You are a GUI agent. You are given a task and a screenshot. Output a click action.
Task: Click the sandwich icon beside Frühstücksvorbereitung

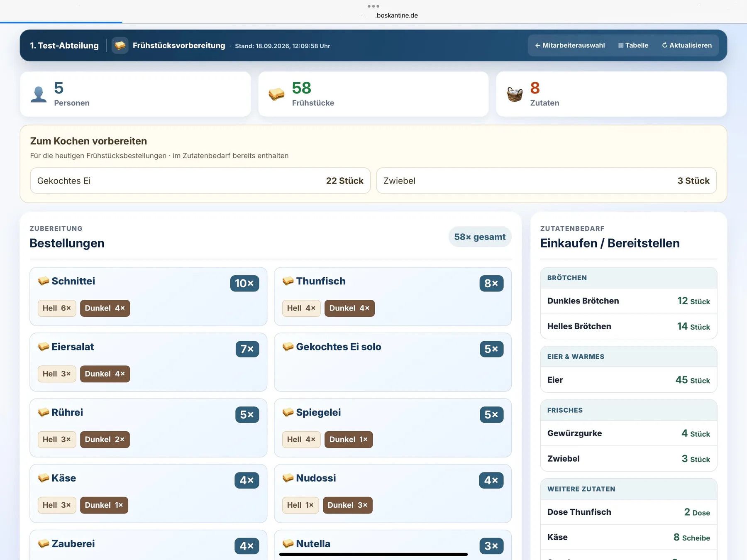pos(120,45)
